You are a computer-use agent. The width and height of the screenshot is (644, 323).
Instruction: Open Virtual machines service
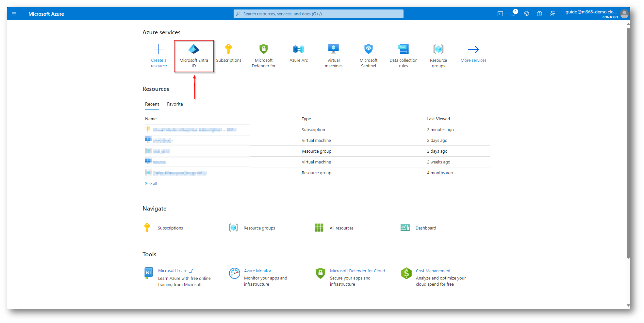(x=333, y=55)
